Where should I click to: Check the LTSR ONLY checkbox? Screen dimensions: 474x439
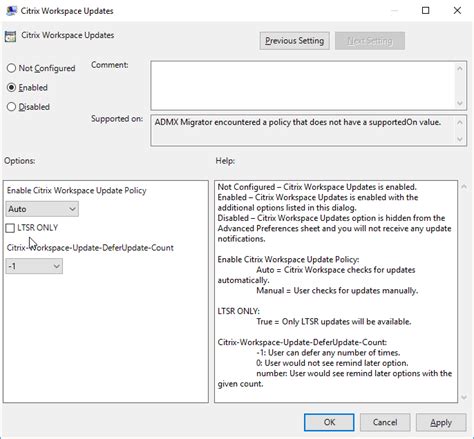coord(10,228)
